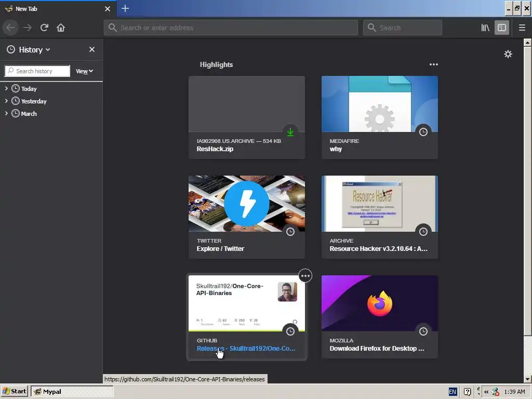Open a new tab with plus button
The image size is (532, 399).
click(x=125, y=8)
